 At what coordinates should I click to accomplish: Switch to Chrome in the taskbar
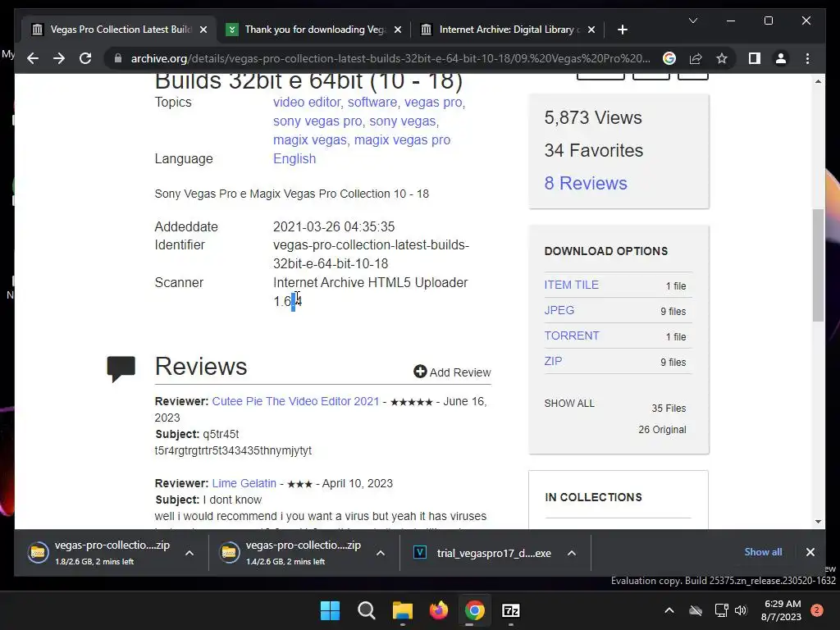point(475,610)
